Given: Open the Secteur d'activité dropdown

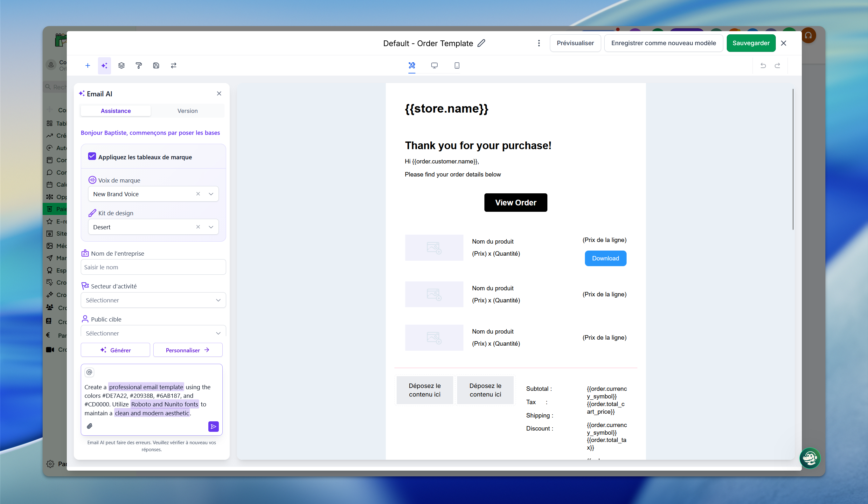Looking at the screenshot, I should [153, 300].
